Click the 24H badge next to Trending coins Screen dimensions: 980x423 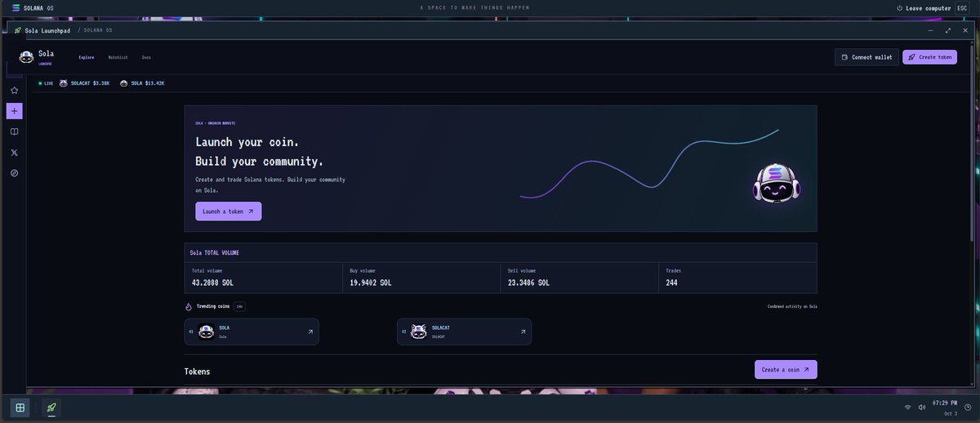pos(239,307)
